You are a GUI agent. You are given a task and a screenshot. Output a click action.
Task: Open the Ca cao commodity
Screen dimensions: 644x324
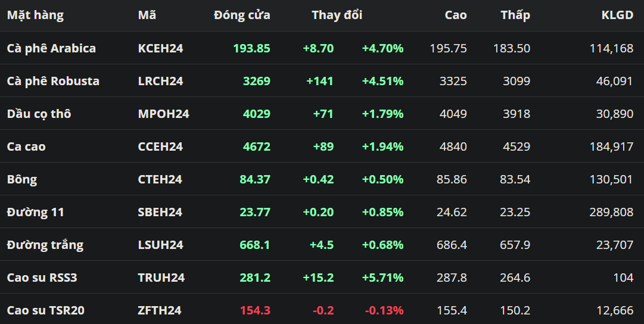(26, 147)
